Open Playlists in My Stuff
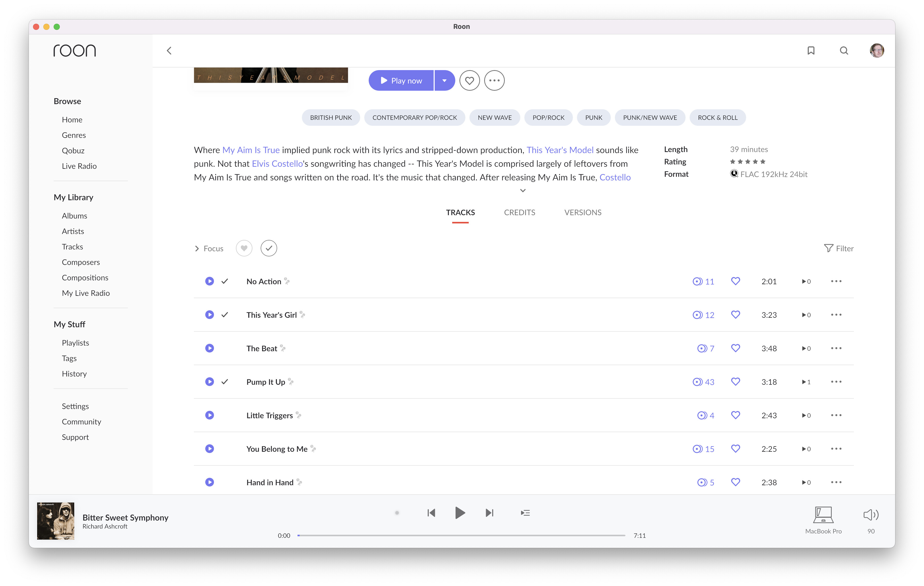 pos(75,343)
